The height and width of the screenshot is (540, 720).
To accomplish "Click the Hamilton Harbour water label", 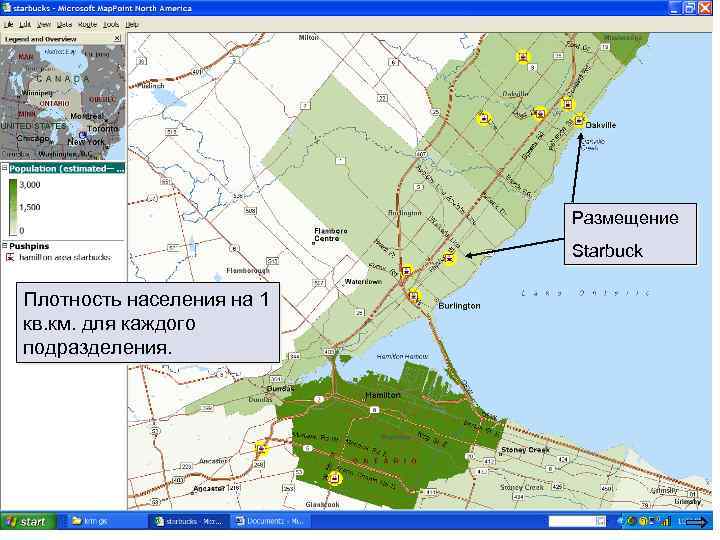I will (x=402, y=356).
